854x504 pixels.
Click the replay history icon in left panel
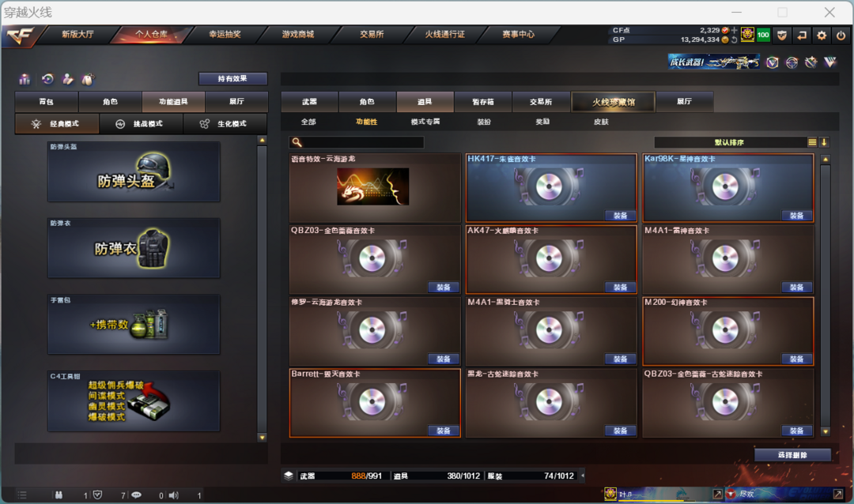47,80
